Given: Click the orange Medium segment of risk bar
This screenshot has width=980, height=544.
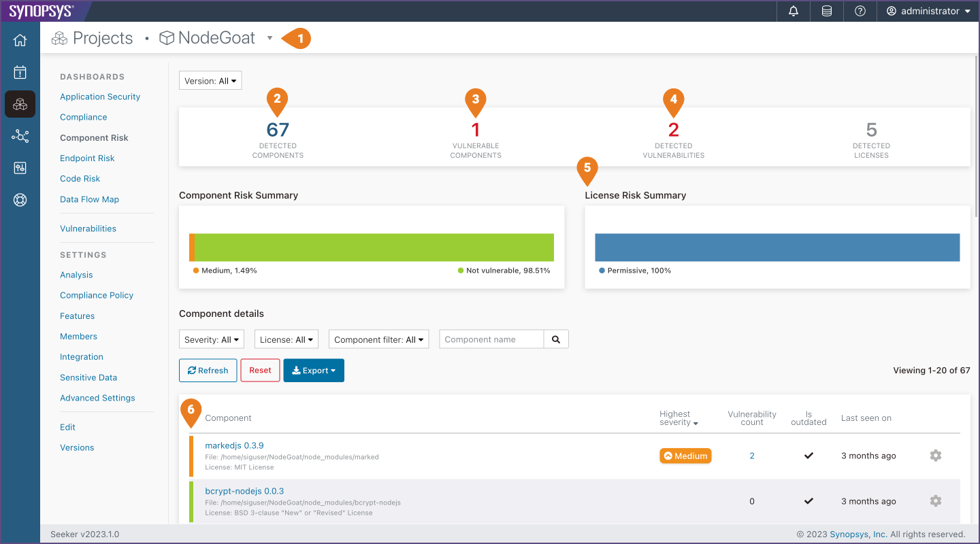Looking at the screenshot, I should (192, 248).
